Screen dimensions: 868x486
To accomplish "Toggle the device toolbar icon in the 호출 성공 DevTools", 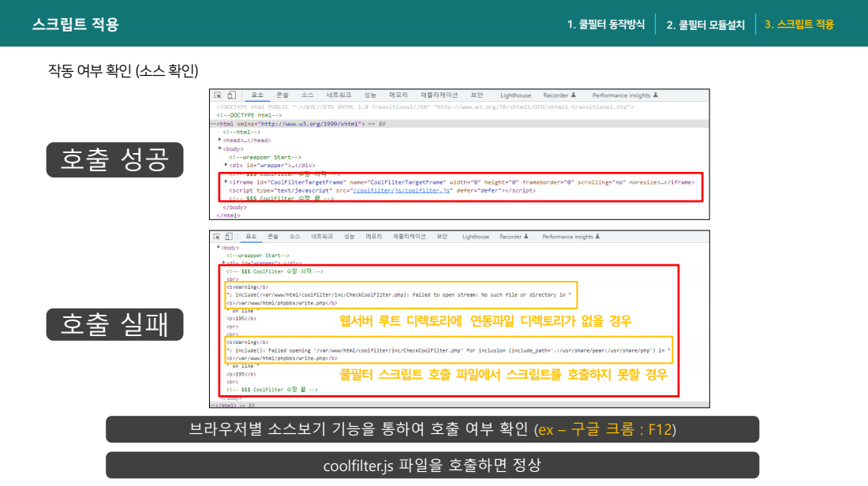I will click(x=232, y=95).
